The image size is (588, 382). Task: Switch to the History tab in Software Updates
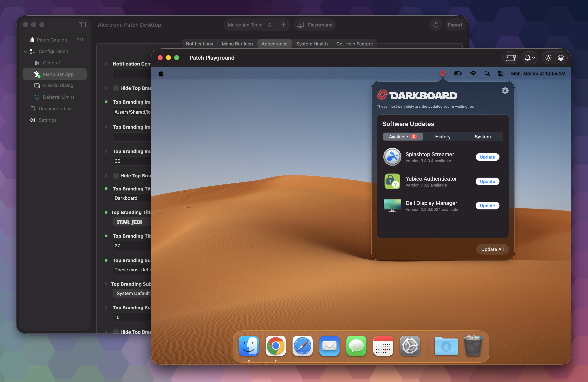443,137
